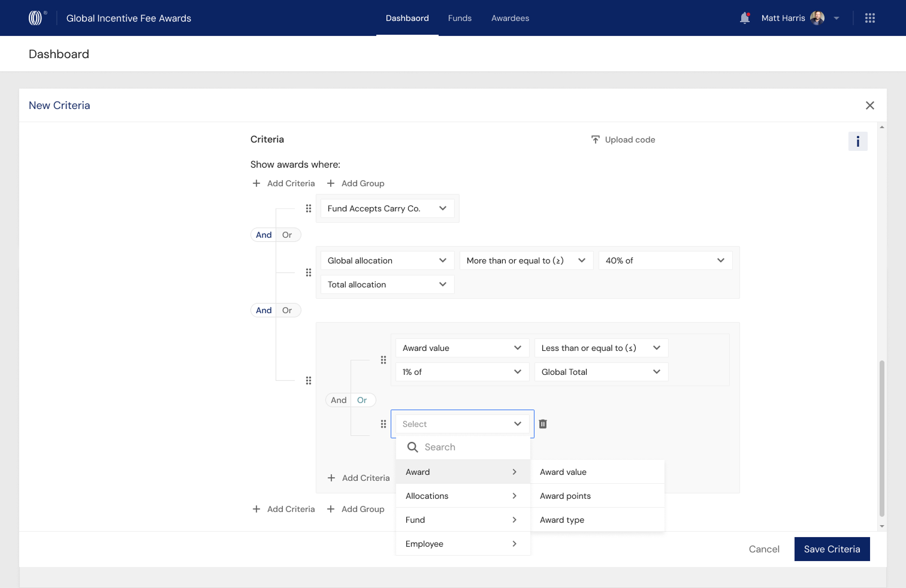The width and height of the screenshot is (906, 588).
Task: Click the Cancel button
Action: point(764,549)
